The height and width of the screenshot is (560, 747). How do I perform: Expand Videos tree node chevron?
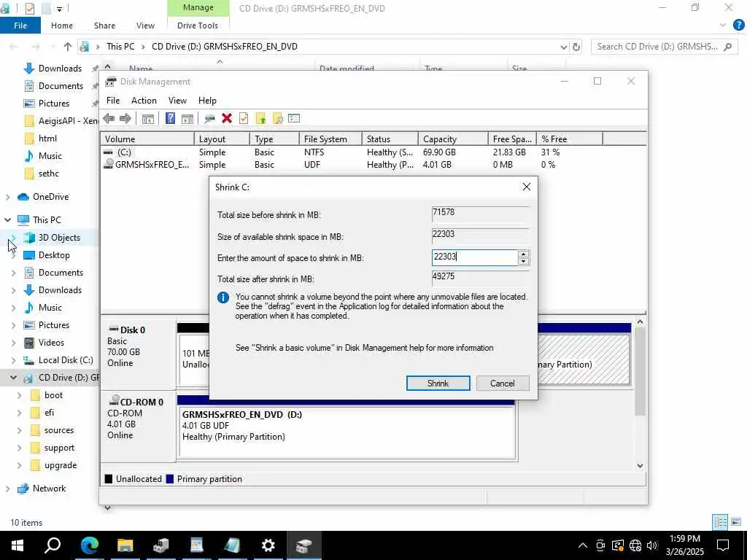point(13,343)
